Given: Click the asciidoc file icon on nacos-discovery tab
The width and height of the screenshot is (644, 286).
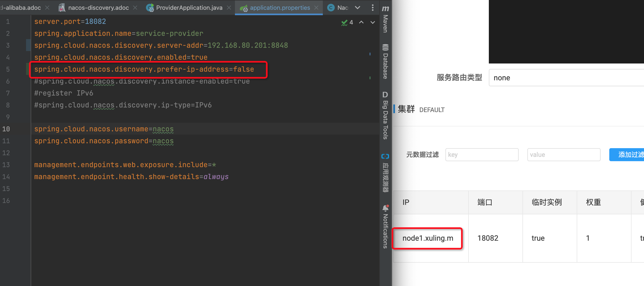Looking at the screenshot, I should (x=62, y=8).
